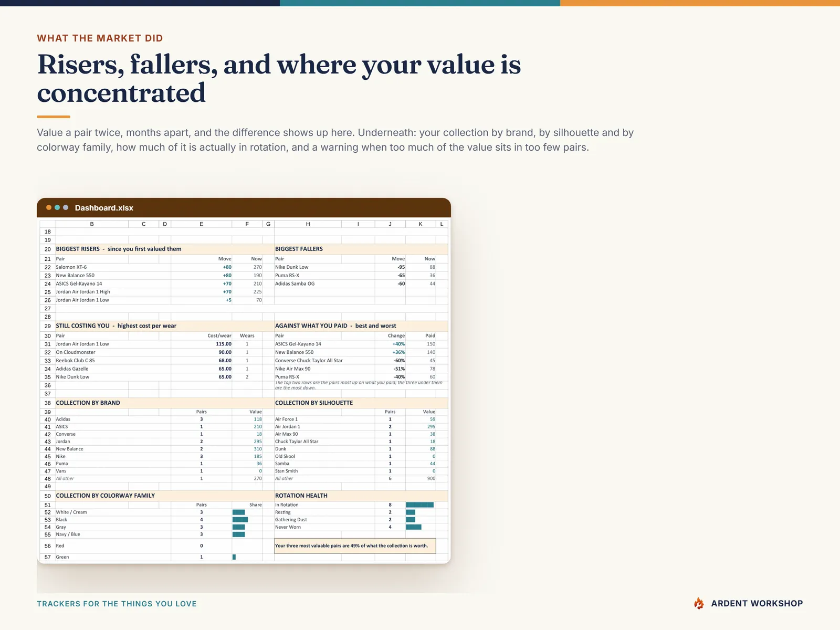This screenshot has height=630, width=840.
Task: Select the Nike Air Max 90 cell
Action: (324, 369)
